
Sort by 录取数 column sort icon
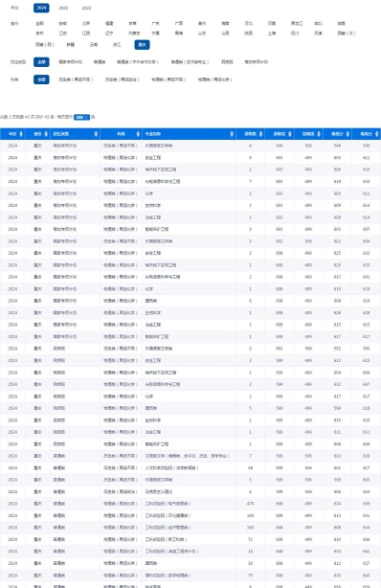[x=261, y=134]
